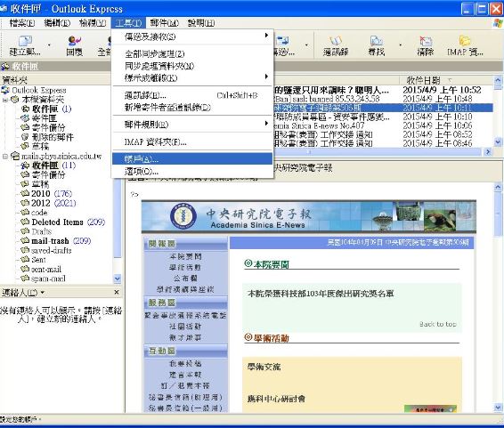Select 新增寄件者至通訊錄 menu entry
The image size is (504, 428).
pos(192,108)
